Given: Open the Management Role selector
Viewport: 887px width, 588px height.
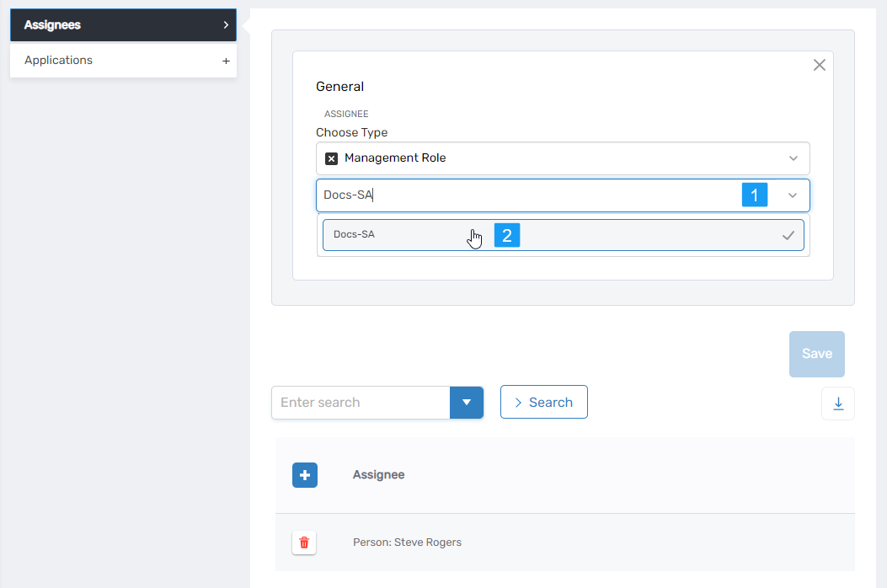Looking at the screenshot, I should click(562, 158).
